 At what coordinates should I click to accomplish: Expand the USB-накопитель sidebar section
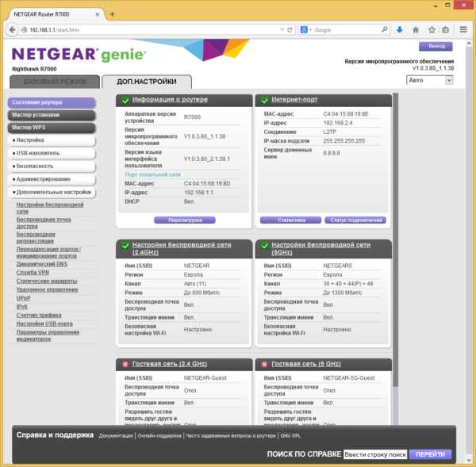[52, 153]
